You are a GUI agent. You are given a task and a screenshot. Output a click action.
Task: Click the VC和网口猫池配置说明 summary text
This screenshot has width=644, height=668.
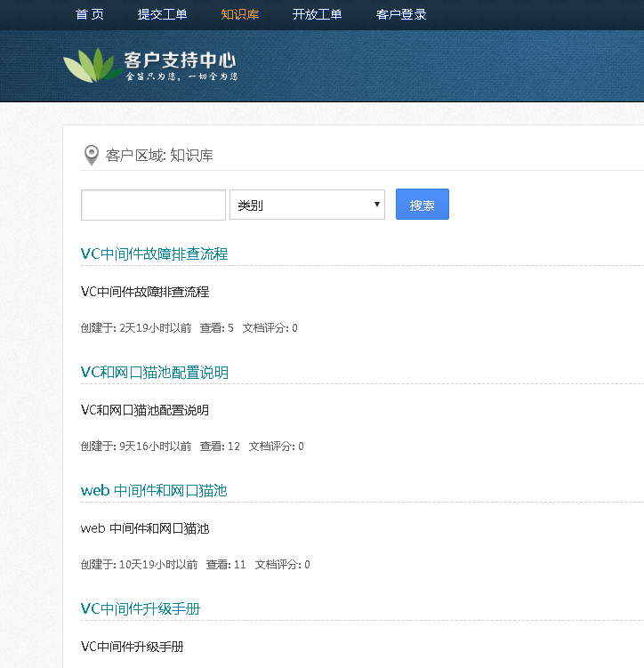click(x=144, y=410)
